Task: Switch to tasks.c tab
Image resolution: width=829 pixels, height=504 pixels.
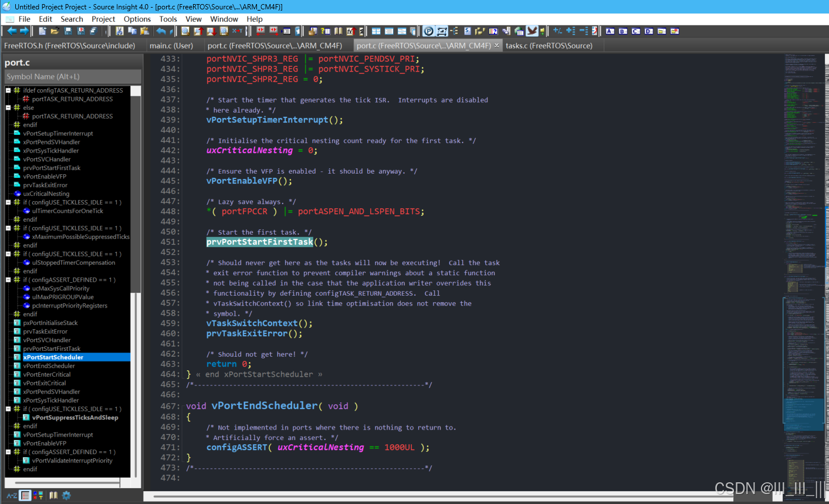Action: [x=549, y=45]
